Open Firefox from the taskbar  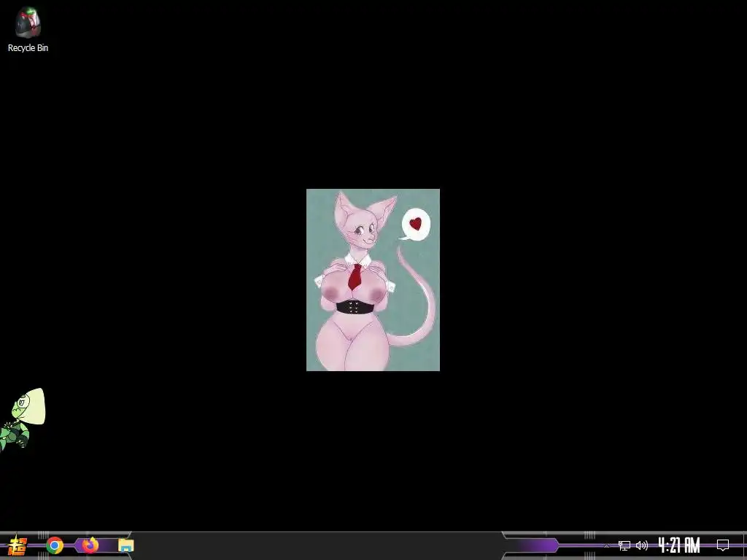[x=90, y=545]
